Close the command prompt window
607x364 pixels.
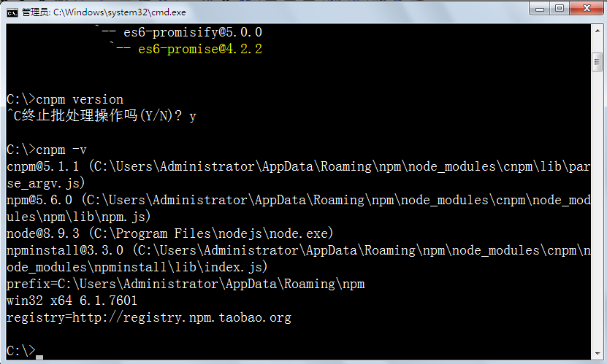point(585,9)
